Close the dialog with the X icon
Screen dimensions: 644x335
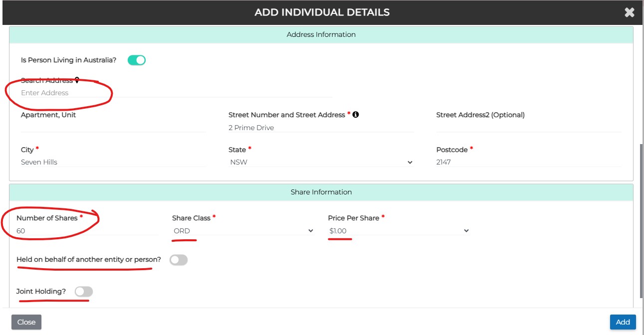point(629,12)
